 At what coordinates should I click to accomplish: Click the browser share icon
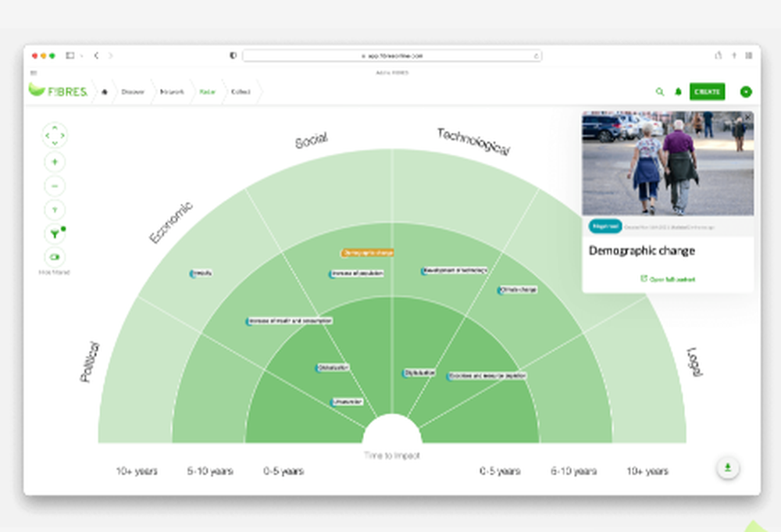(719, 55)
